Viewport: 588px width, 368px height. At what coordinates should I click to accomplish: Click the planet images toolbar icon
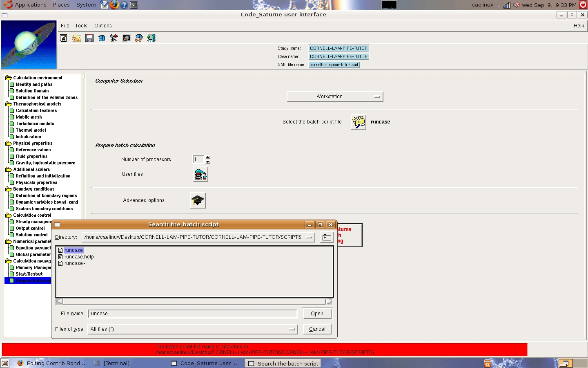coord(127,38)
